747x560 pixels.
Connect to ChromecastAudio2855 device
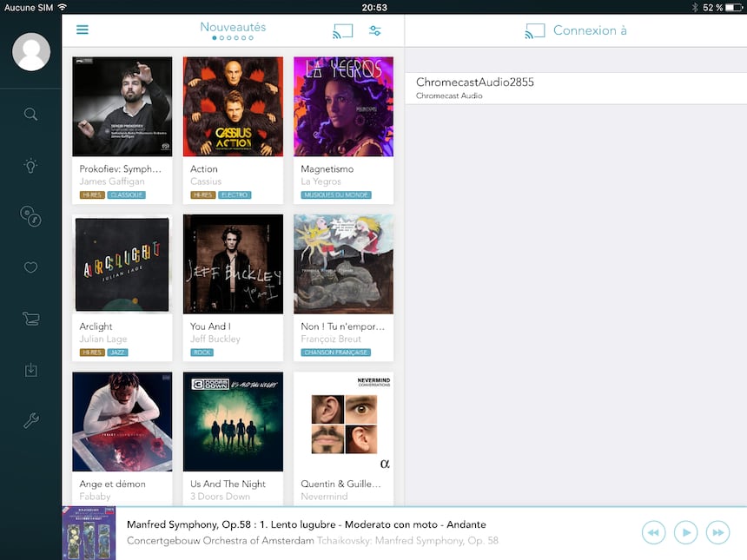tap(576, 88)
